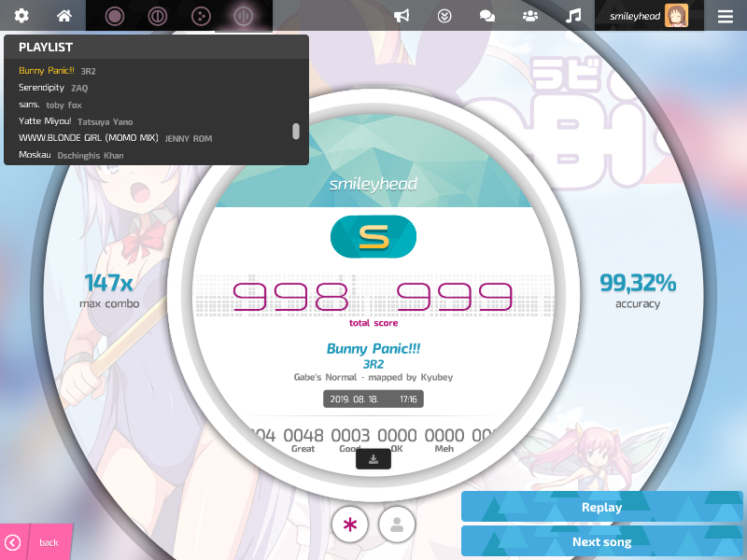Click the 0003 Good count
Image resolution: width=747 pixels, height=560 pixels.
click(350, 435)
